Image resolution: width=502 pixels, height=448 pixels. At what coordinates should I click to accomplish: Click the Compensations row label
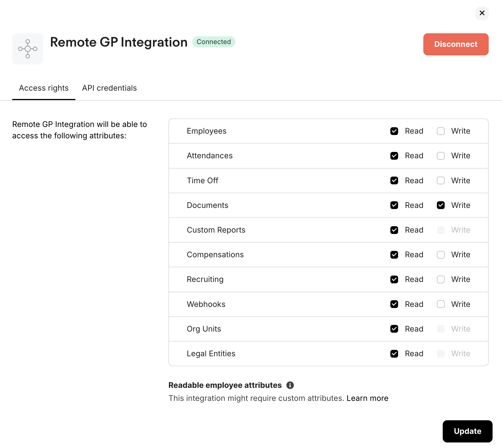point(215,254)
